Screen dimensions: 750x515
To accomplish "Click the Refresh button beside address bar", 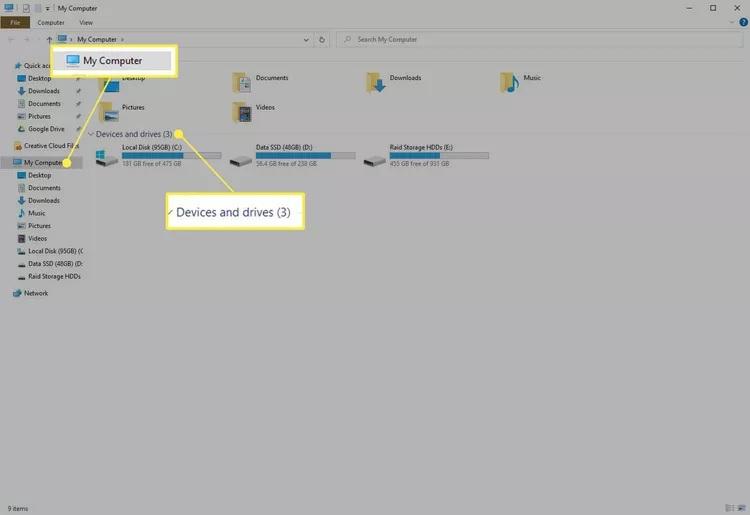I will pos(321,40).
